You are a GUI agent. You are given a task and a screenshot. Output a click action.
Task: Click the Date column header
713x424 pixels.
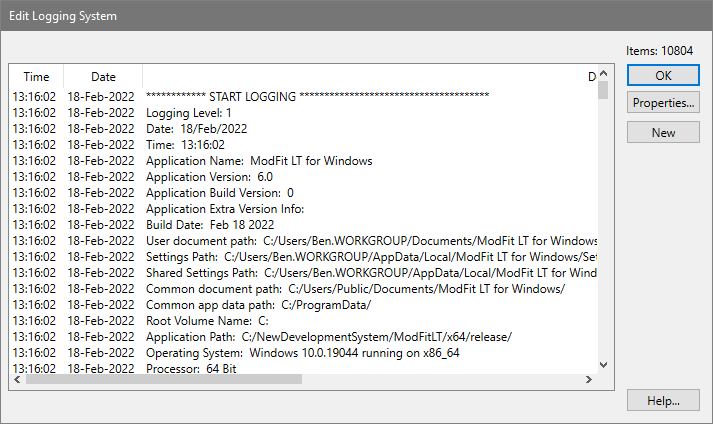pos(103,77)
